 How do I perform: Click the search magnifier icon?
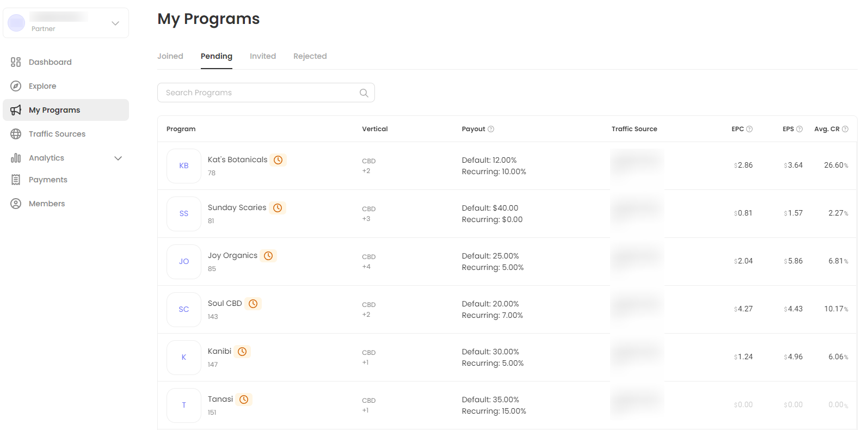pos(364,93)
